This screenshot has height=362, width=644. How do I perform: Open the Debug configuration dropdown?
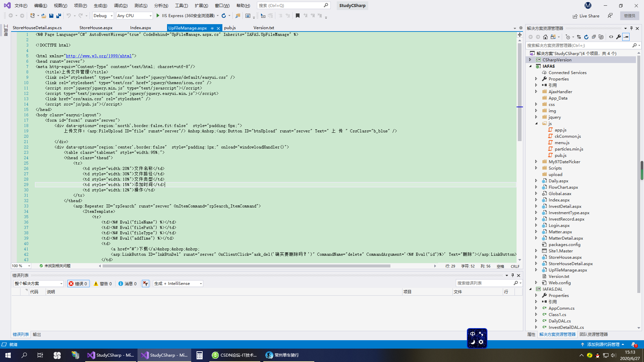(103, 16)
